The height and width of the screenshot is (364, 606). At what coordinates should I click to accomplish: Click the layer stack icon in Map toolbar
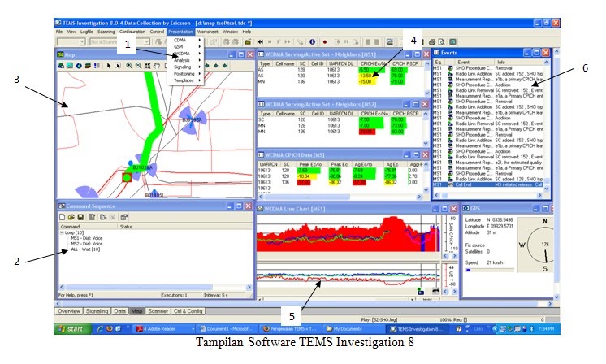click(x=88, y=66)
